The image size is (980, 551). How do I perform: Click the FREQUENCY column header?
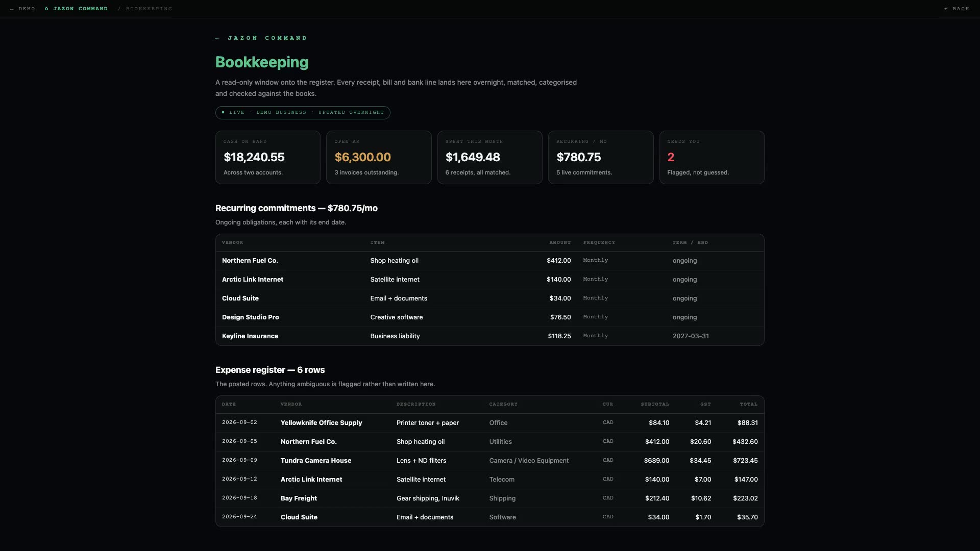[x=599, y=242]
